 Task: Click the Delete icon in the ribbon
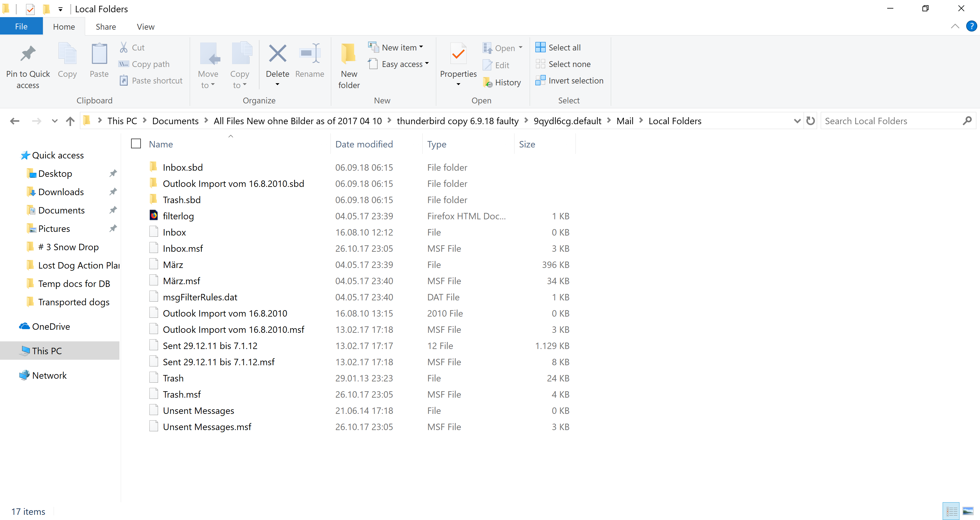[x=277, y=54]
